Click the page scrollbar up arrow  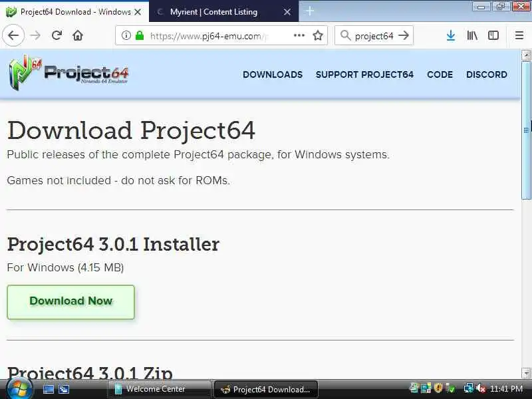click(526, 55)
